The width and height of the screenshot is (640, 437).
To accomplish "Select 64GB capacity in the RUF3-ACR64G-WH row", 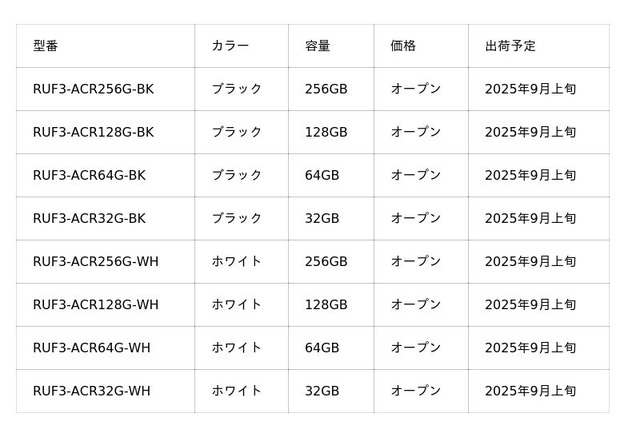I will click(x=322, y=348).
